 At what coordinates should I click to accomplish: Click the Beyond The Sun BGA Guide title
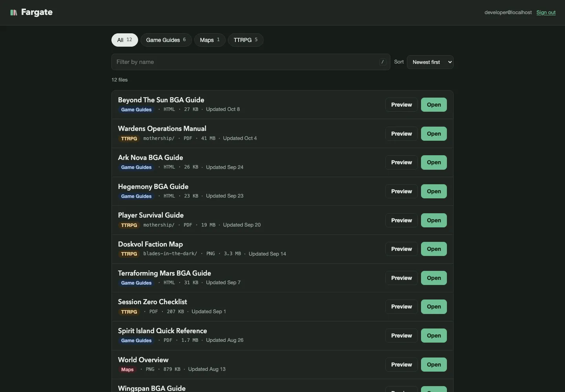[x=161, y=100]
